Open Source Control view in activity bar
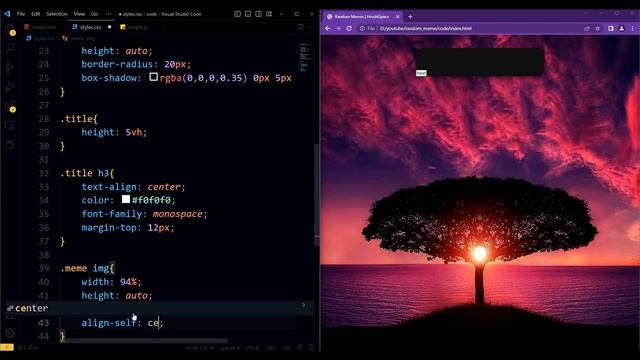Image resolution: width=640 pixels, height=360 pixels. tap(10, 67)
